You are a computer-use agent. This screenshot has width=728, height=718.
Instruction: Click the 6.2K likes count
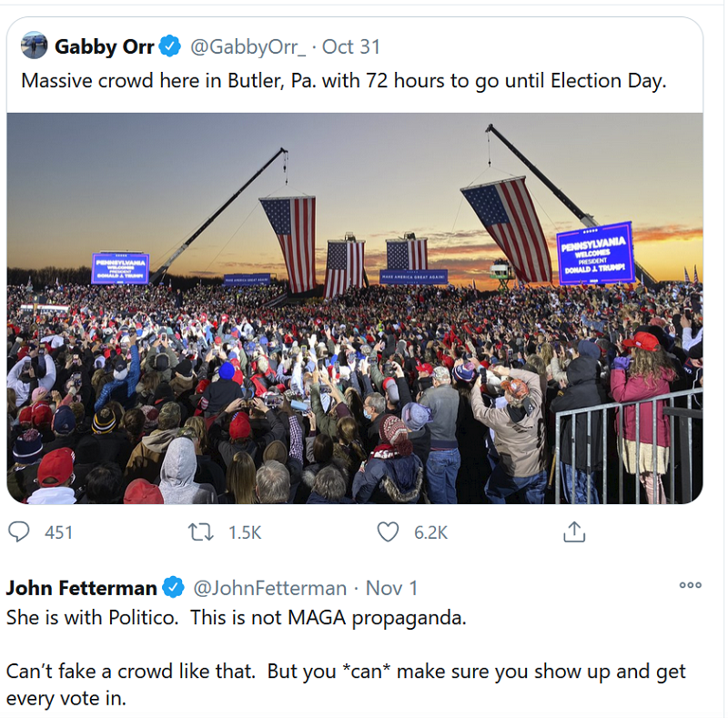[x=430, y=532]
